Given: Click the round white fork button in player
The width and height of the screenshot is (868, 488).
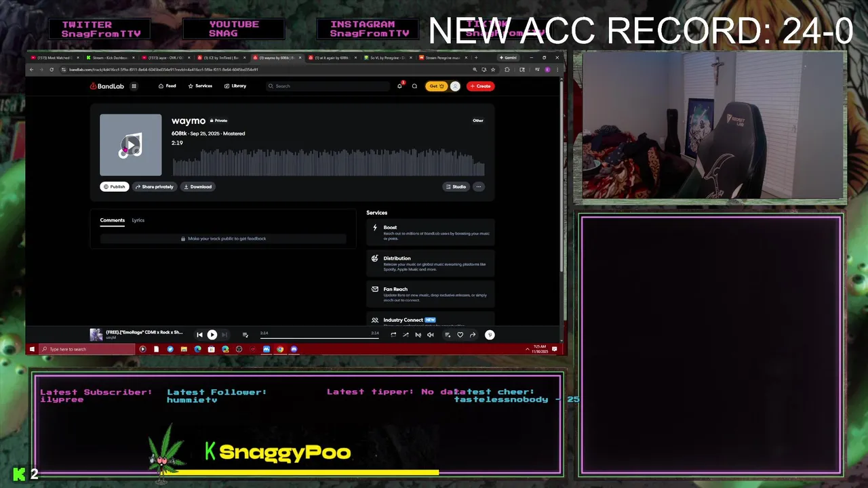Looking at the screenshot, I should 490,335.
